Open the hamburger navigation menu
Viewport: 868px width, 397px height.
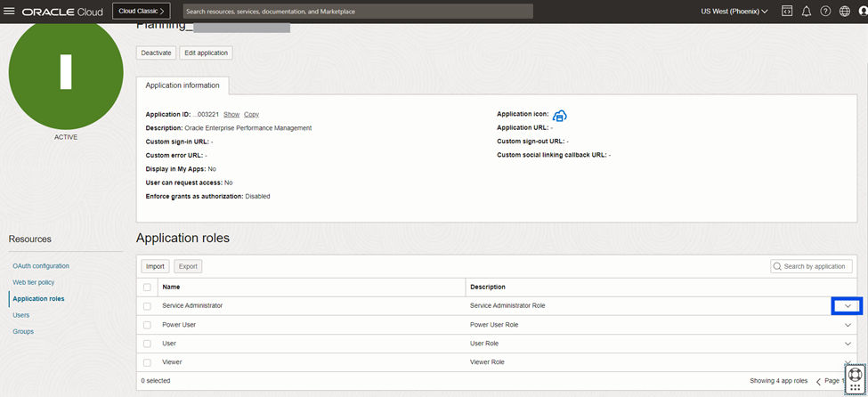tap(10, 12)
